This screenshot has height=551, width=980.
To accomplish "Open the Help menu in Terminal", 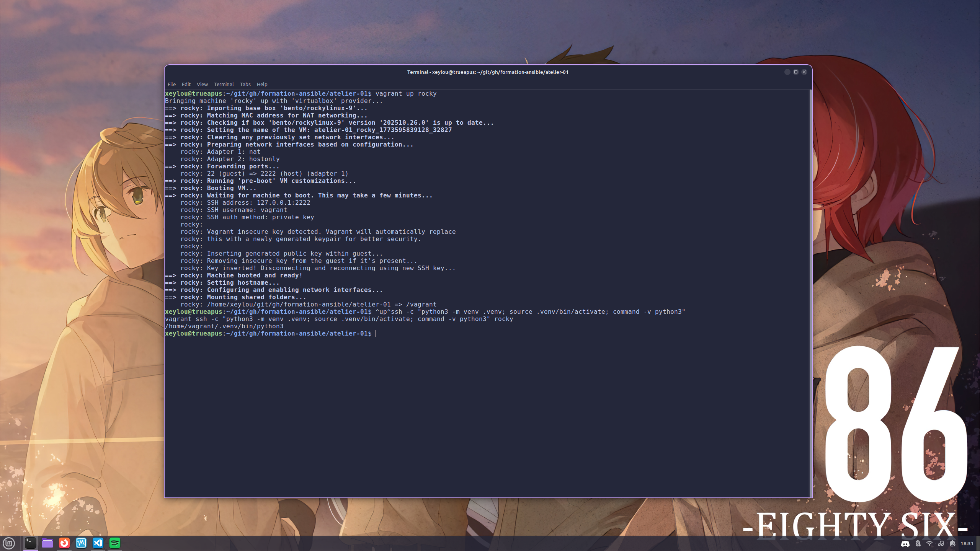I will tap(262, 84).
